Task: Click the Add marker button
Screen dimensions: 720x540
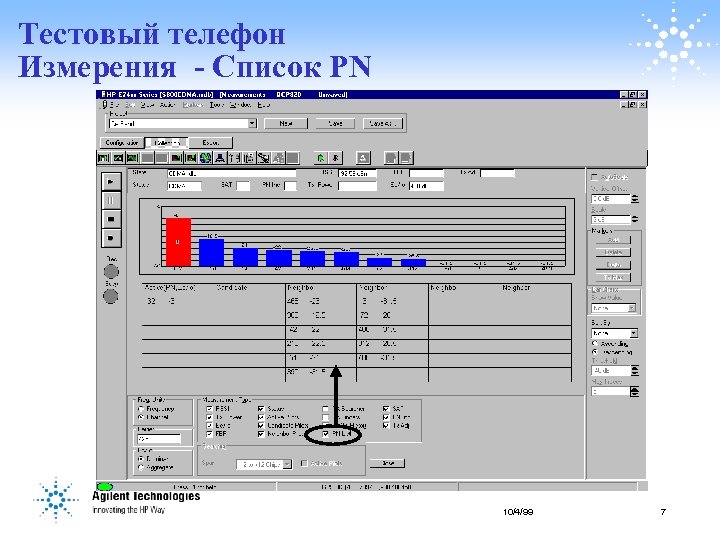Action: coord(613,240)
